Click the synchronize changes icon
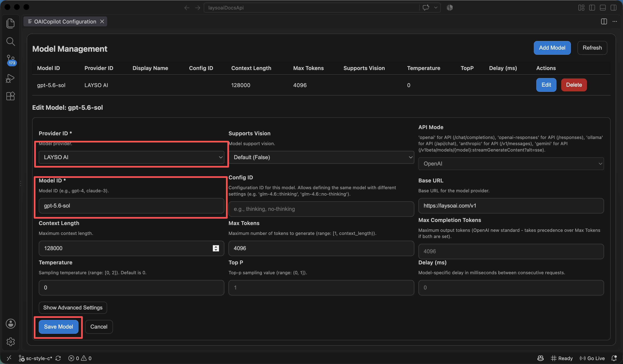Image resolution: width=623 pixels, height=364 pixels. (x=58, y=358)
